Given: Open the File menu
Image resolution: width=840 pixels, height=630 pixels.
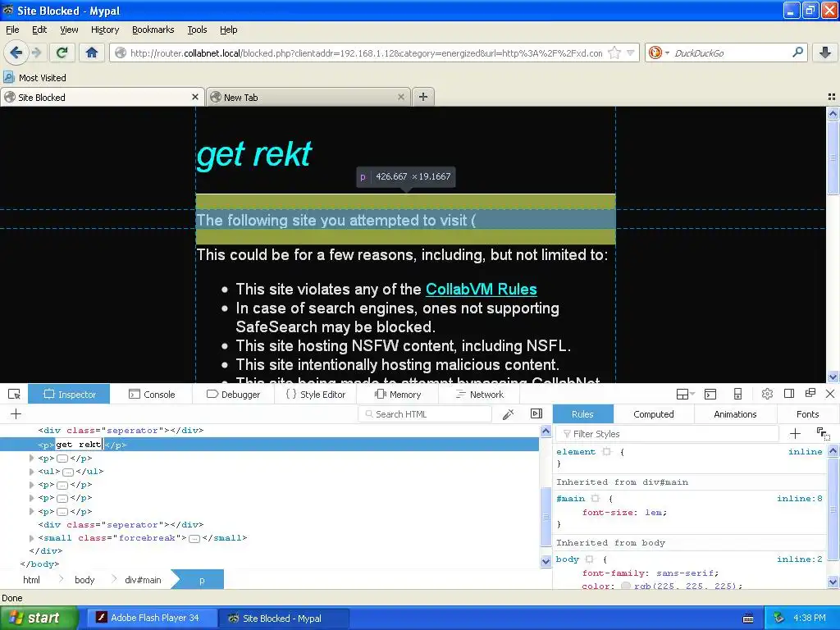Looking at the screenshot, I should 12,30.
